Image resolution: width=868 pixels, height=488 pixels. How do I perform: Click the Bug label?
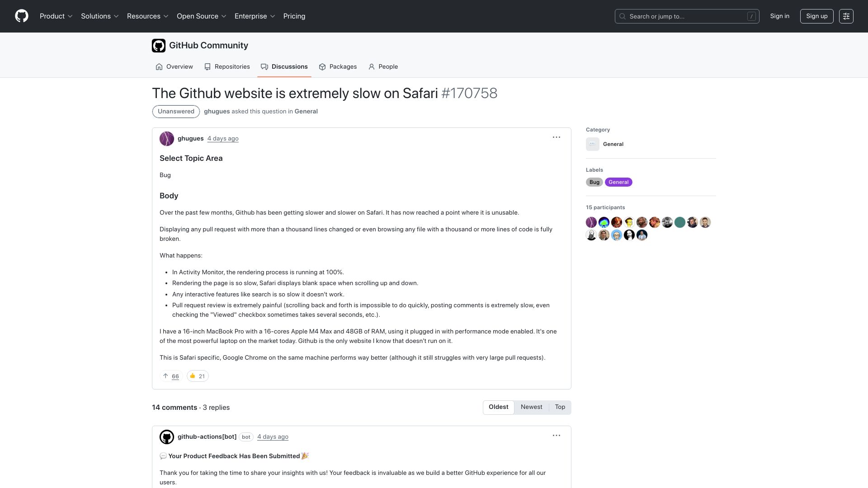(594, 182)
